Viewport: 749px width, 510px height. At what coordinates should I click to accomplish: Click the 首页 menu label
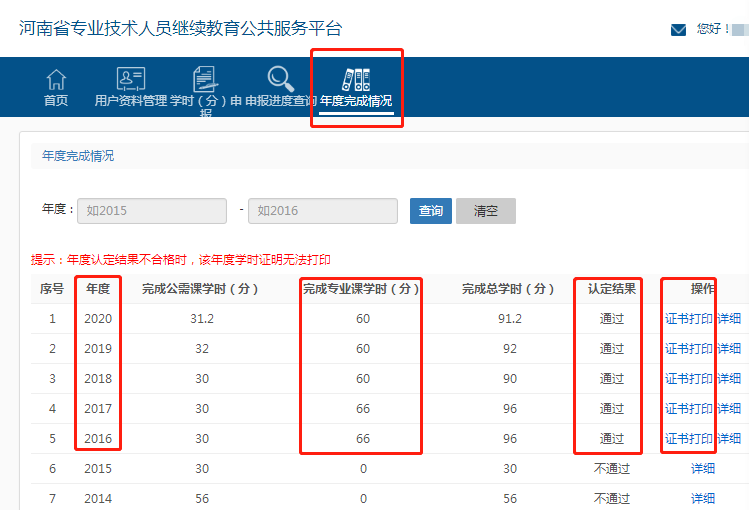click(x=56, y=101)
